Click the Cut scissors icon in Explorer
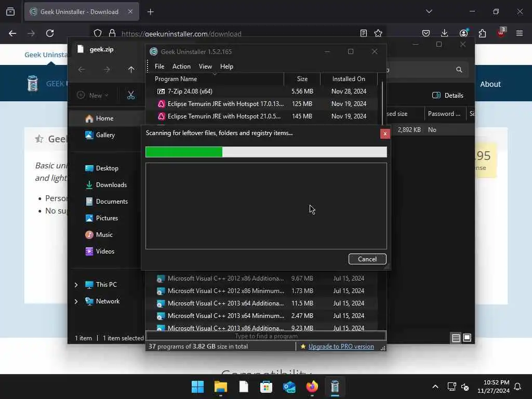The width and height of the screenshot is (532, 399). tap(130, 96)
